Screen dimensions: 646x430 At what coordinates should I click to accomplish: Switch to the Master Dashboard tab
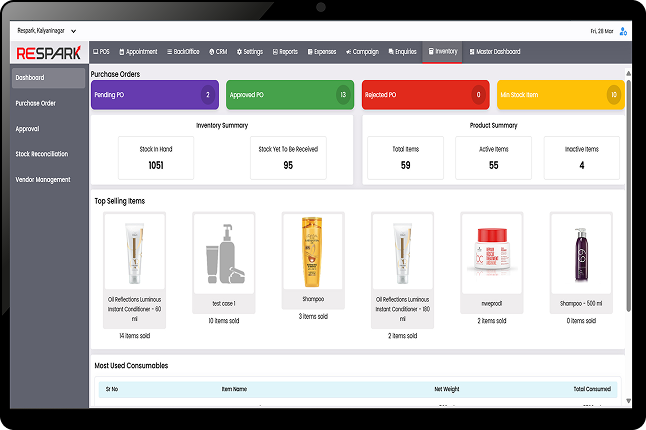point(494,51)
